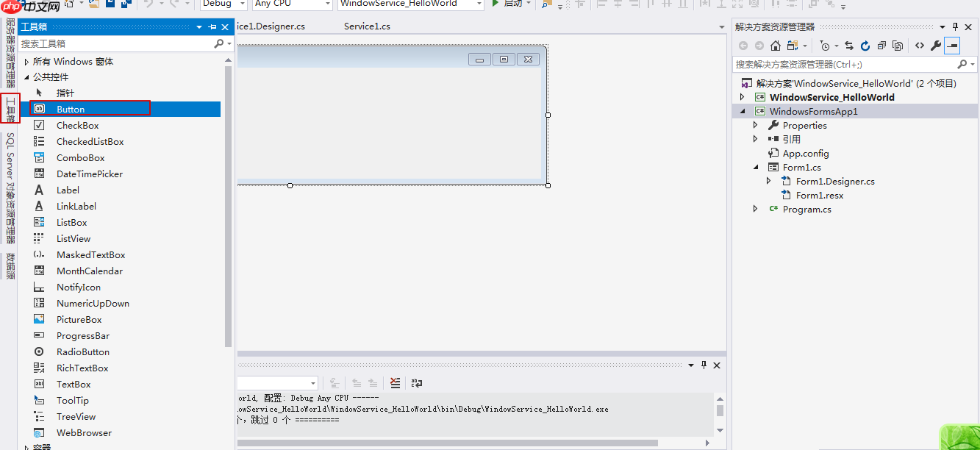The width and height of the screenshot is (980, 450).
Task: Open the 工具箱 side tab
Action: click(10, 109)
